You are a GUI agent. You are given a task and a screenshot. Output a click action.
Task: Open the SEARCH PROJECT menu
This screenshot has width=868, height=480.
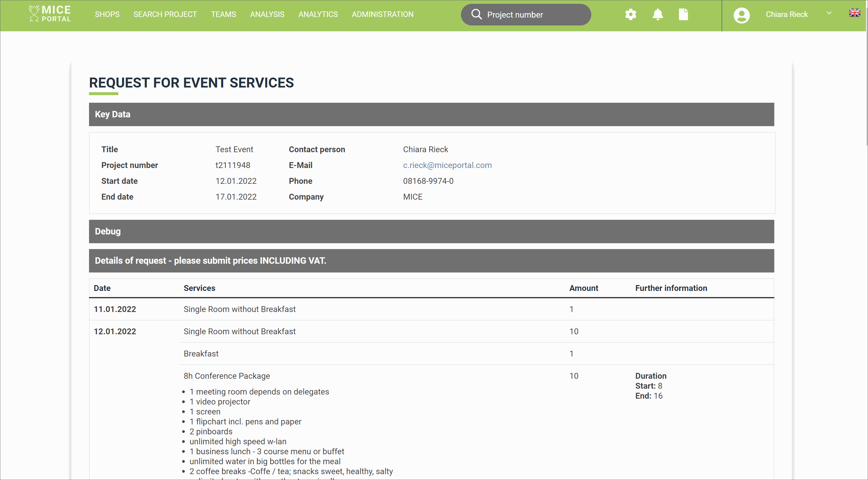(165, 14)
